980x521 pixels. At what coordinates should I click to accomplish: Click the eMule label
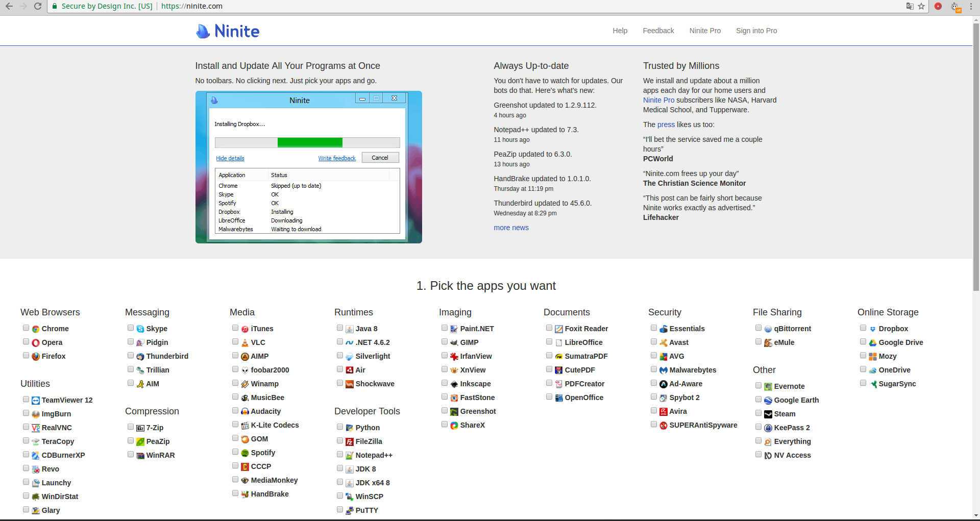click(x=784, y=342)
